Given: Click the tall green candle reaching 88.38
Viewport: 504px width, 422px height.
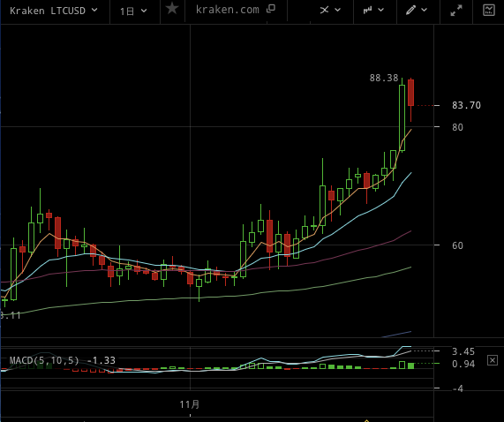Looking at the screenshot, I should point(402,117).
